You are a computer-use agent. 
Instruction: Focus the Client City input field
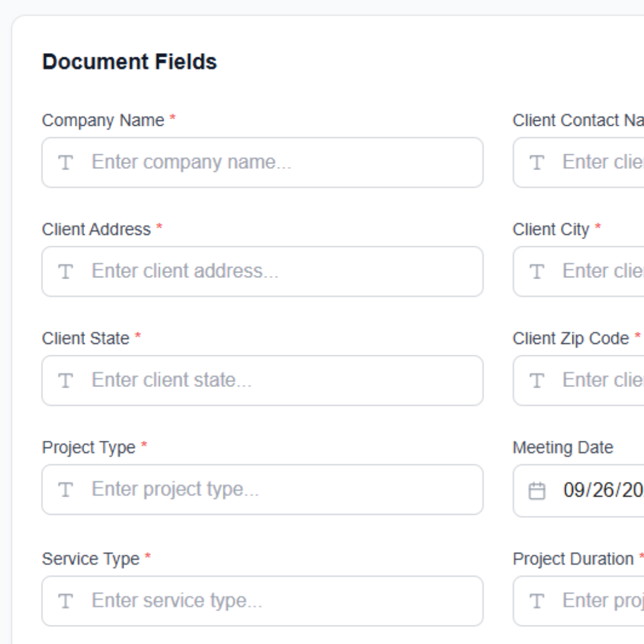(602, 272)
